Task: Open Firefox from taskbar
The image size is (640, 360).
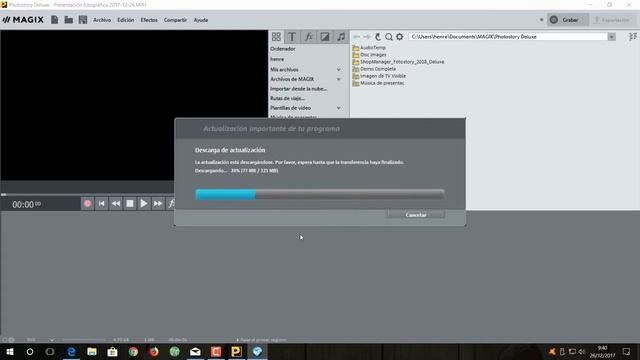Action: tap(154, 351)
